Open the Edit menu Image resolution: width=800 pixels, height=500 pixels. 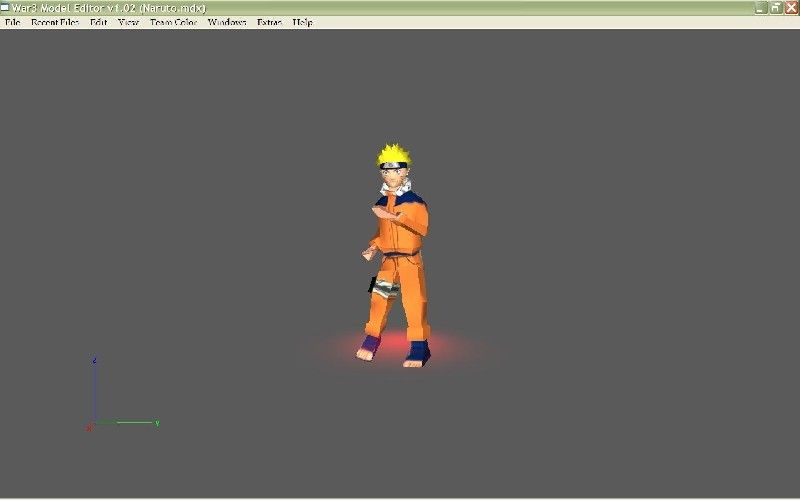point(98,22)
